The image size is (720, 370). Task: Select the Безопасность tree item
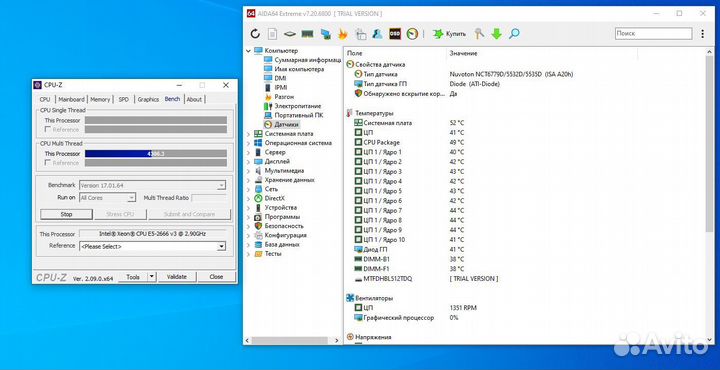click(x=284, y=226)
